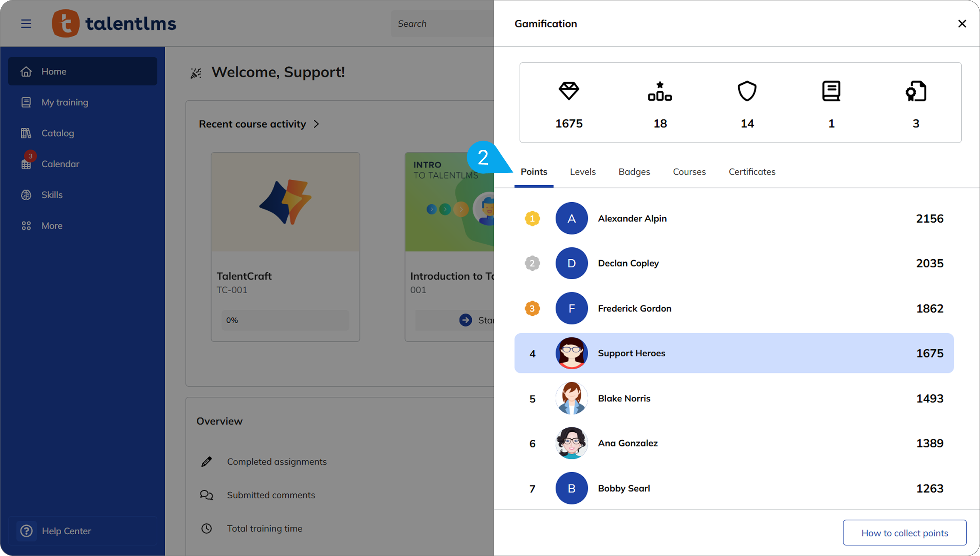Image resolution: width=980 pixels, height=556 pixels.
Task: Open Calendar in sidebar
Action: [83, 164]
